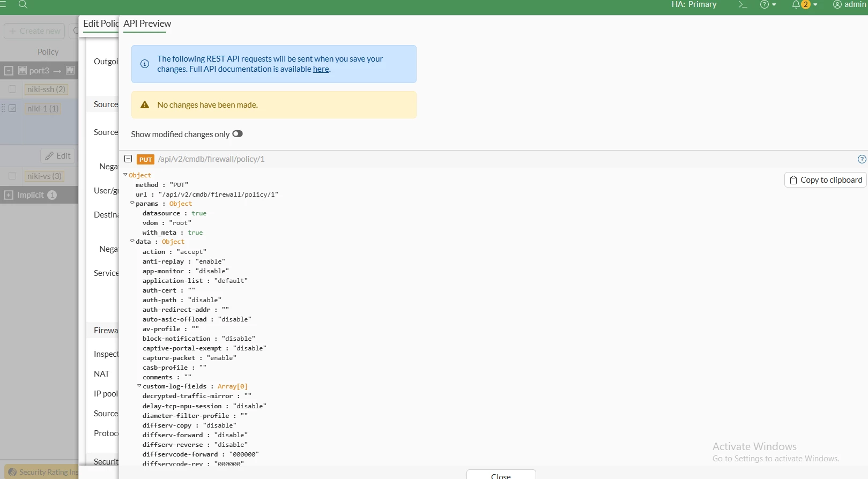Expand the Implicit policy group
Screen dimensions: 868x479
8,195
